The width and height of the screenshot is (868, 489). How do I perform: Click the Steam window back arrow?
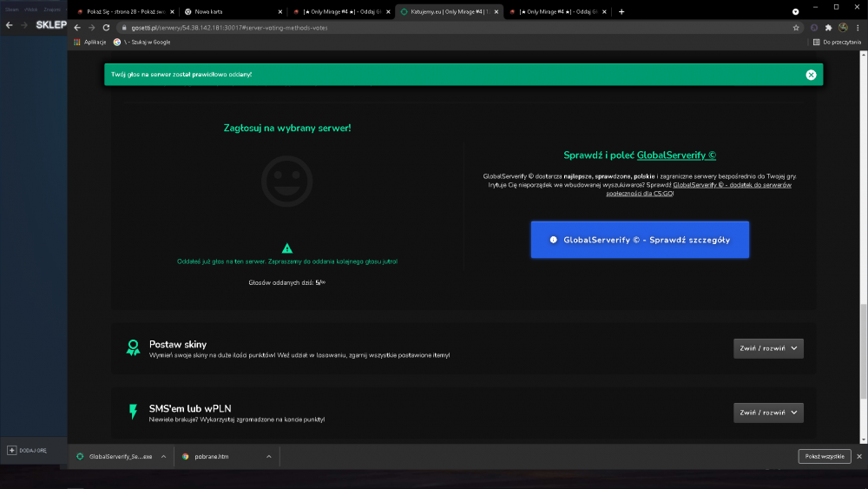coord(10,25)
